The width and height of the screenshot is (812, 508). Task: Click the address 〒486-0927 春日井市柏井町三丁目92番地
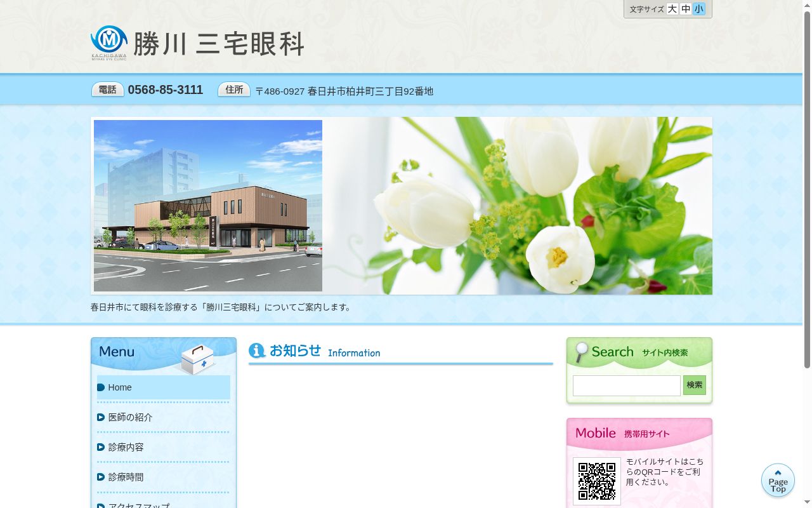pyautogui.click(x=344, y=91)
